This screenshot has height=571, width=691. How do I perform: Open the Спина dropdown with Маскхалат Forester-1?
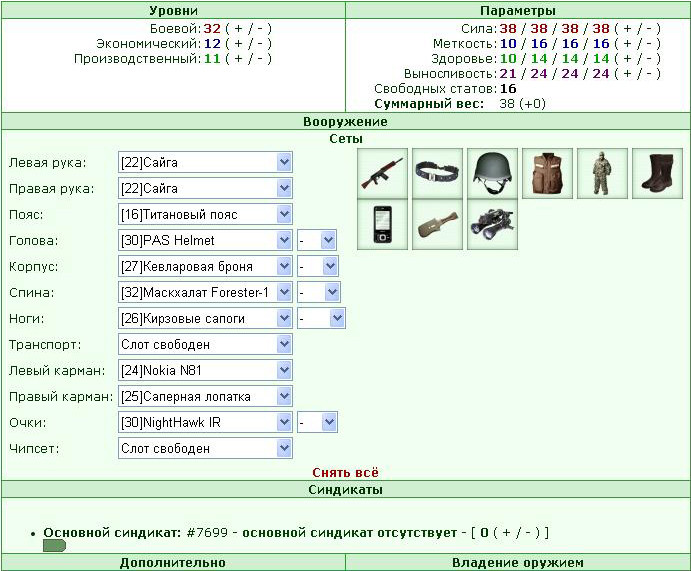click(x=205, y=293)
